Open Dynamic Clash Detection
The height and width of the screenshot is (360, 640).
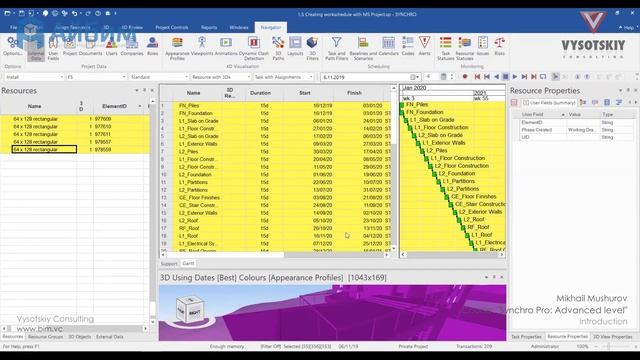(254, 48)
